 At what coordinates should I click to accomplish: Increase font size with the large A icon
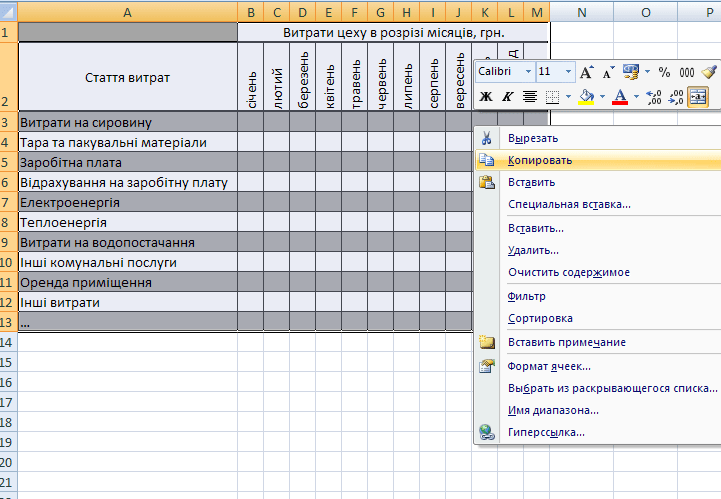(x=586, y=72)
